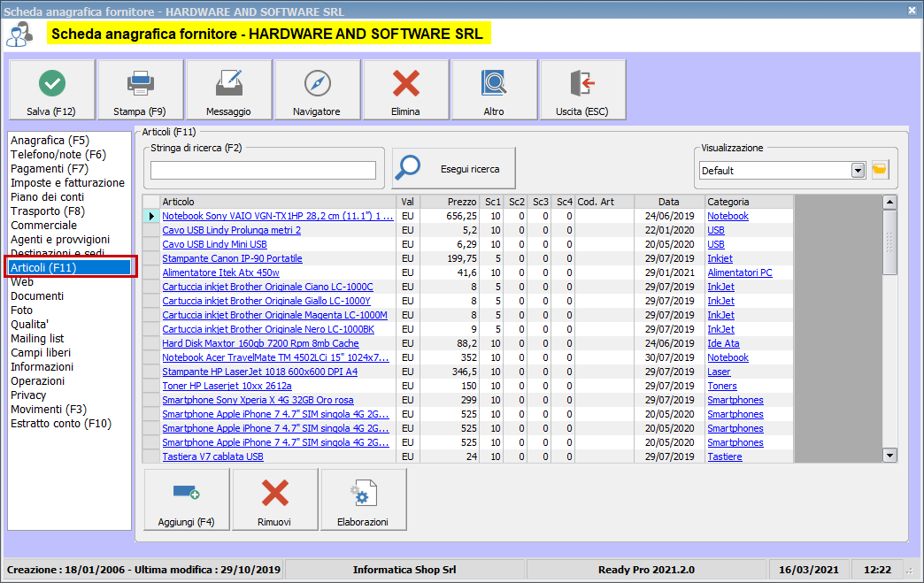Click the Elimina red X button
This screenshot has height=583, width=924.
click(x=405, y=90)
